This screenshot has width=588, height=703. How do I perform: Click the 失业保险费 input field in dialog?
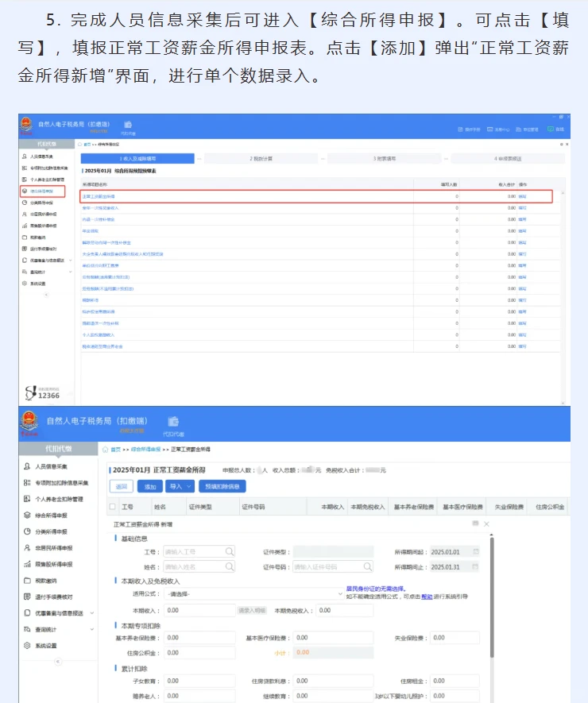pyautogui.click(x=455, y=638)
